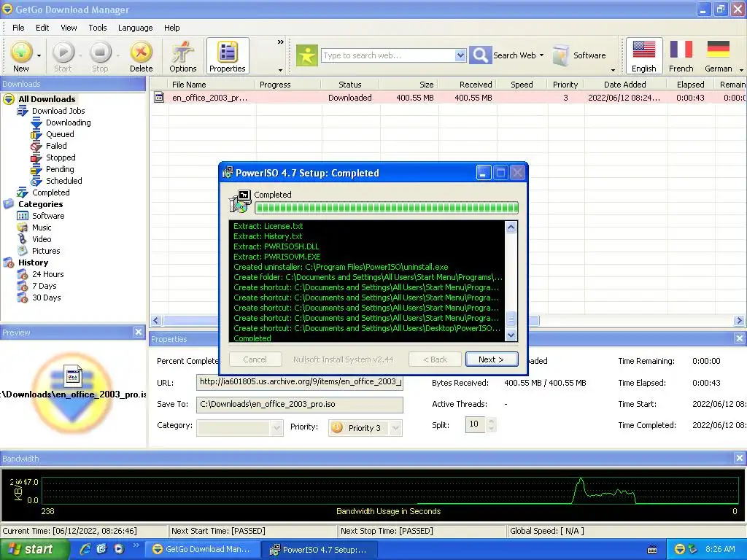Open the Help menu
The image size is (747, 560).
(171, 28)
